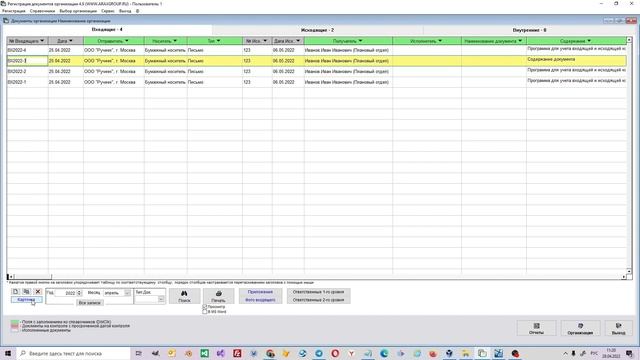The image size is (640, 360).
Task: Open Visual Studio from the taskbar
Action: click(x=221, y=353)
